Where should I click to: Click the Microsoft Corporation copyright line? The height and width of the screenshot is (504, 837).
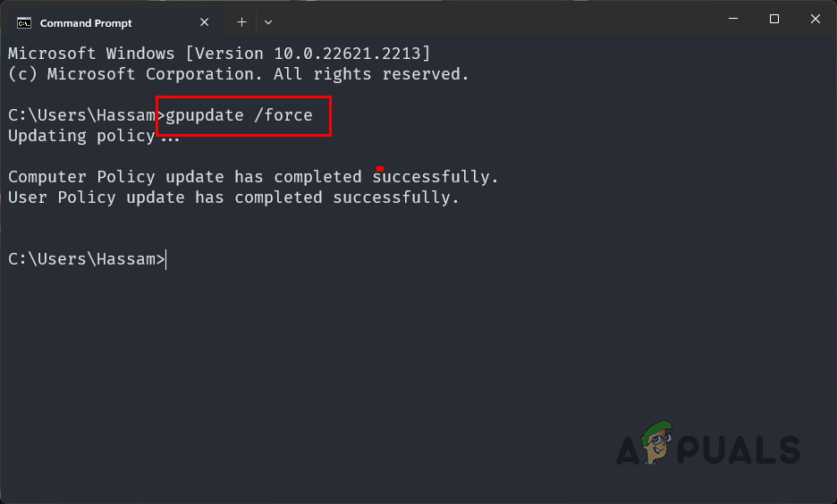238,74
